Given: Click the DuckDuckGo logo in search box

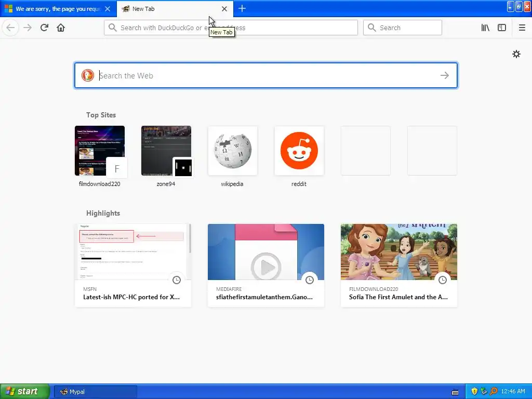Looking at the screenshot, I should (x=87, y=75).
